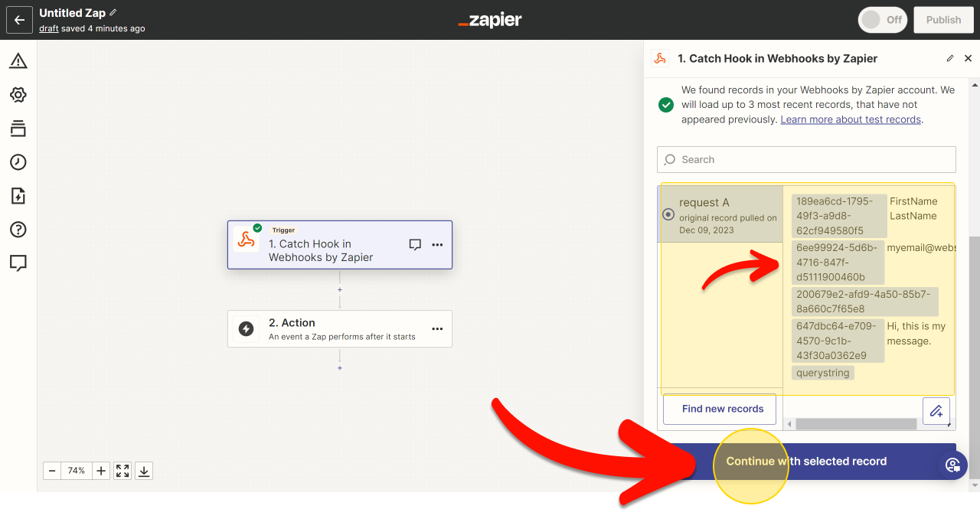The height and width of the screenshot is (532, 980).
Task: Click into the Search records field
Action: (806, 159)
